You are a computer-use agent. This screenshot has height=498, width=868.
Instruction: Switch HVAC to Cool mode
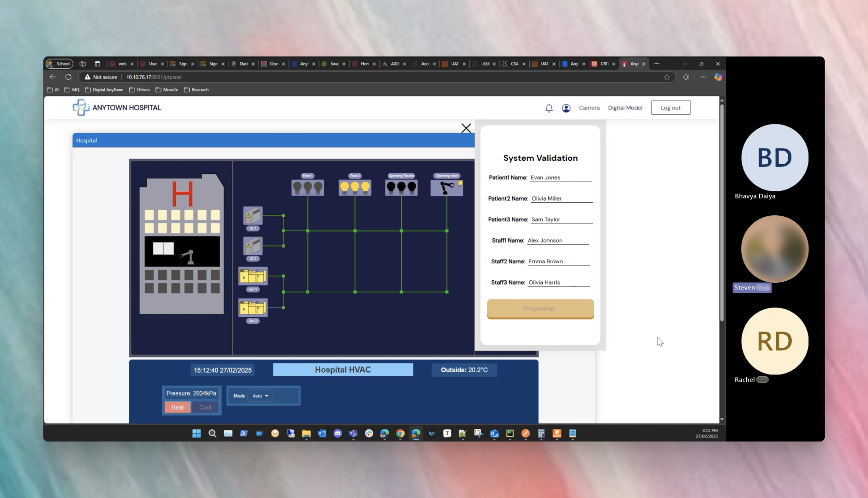205,407
